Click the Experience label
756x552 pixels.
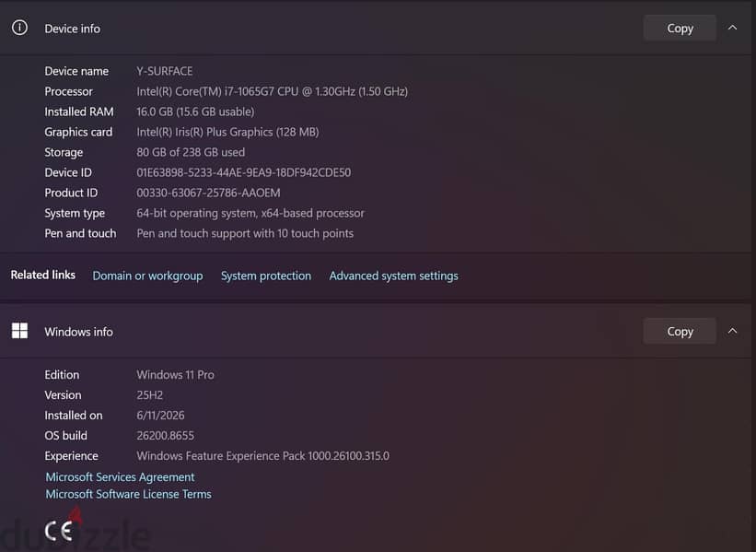[71, 455]
